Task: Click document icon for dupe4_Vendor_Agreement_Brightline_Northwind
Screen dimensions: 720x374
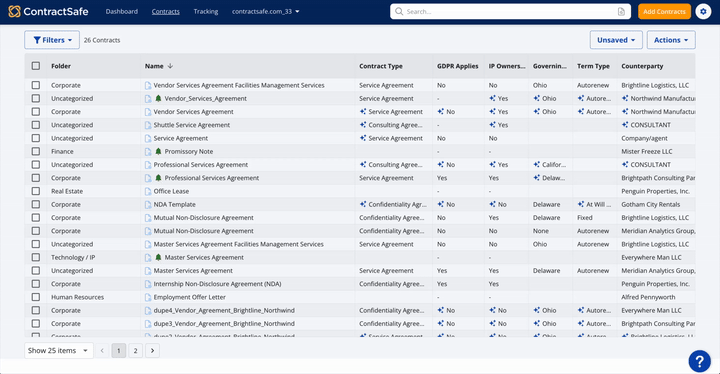Action: point(148,311)
